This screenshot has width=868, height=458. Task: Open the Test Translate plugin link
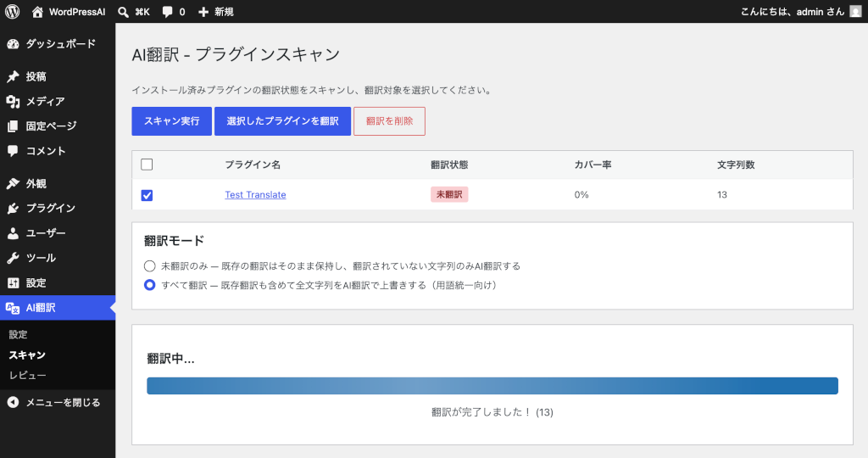coord(255,194)
